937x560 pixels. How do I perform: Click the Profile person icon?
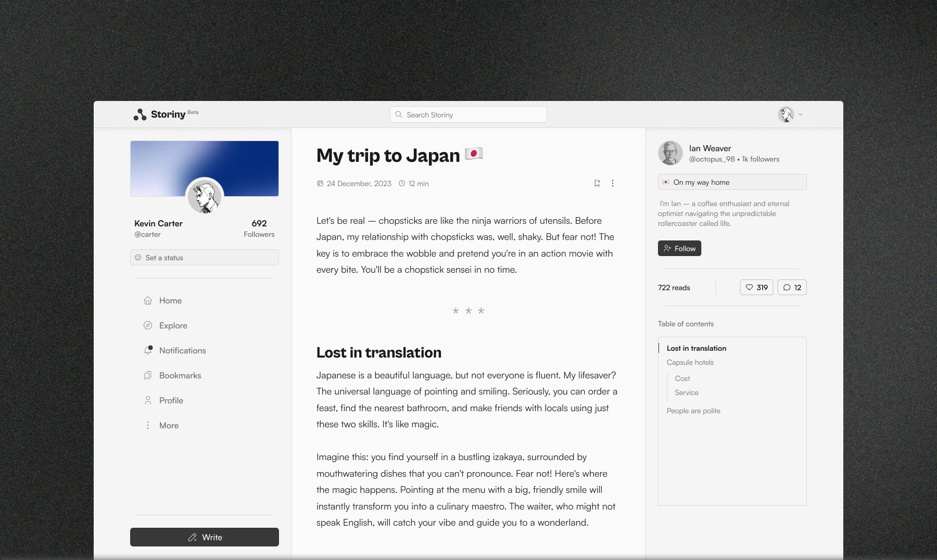(x=148, y=400)
